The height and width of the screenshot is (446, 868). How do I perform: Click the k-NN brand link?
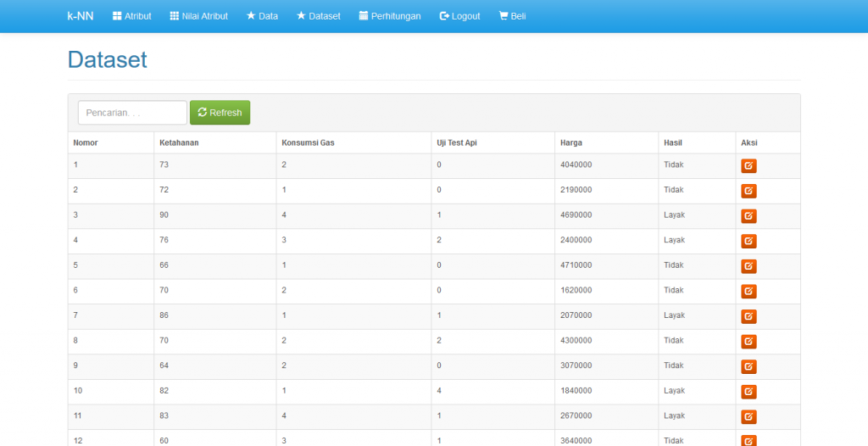click(81, 16)
